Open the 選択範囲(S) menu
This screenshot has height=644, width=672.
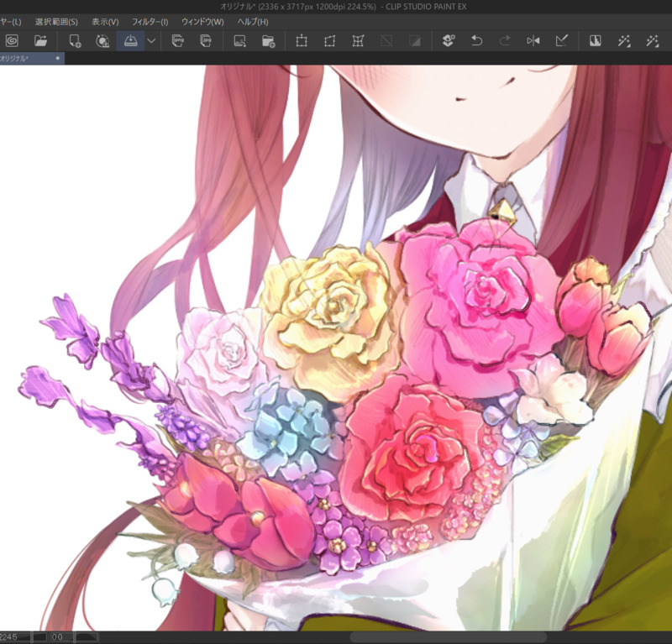[x=56, y=21]
